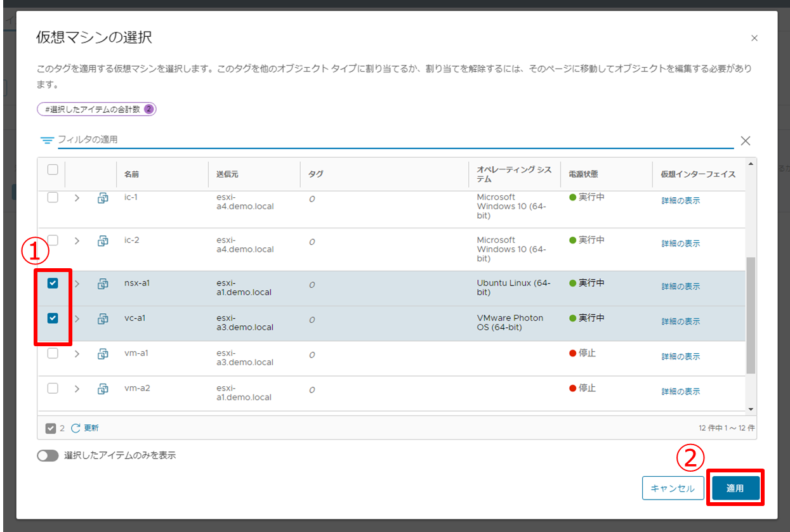
Task: Sort by the 名前 column header
Action: click(132, 174)
